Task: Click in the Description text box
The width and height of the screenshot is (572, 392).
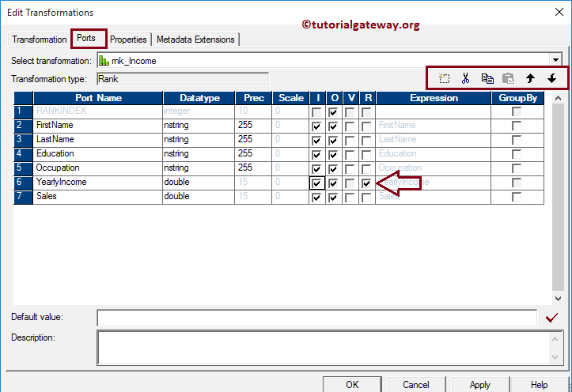Action: pyautogui.click(x=323, y=348)
